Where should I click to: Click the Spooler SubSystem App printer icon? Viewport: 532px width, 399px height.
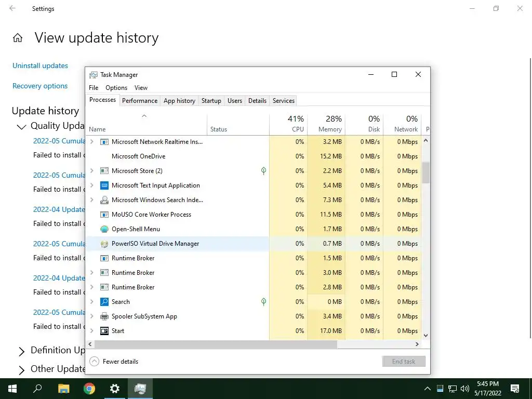[104, 316]
